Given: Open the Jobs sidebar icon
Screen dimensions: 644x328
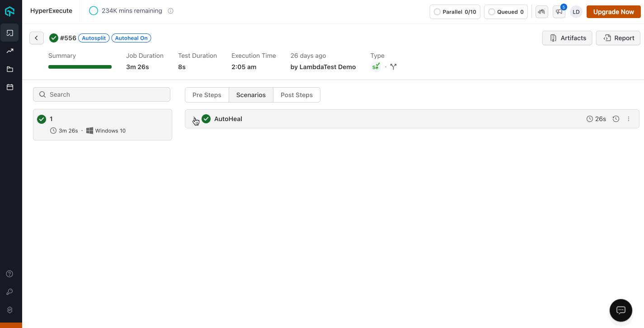Looking at the screenshot, I should click(x=9, y=33).
